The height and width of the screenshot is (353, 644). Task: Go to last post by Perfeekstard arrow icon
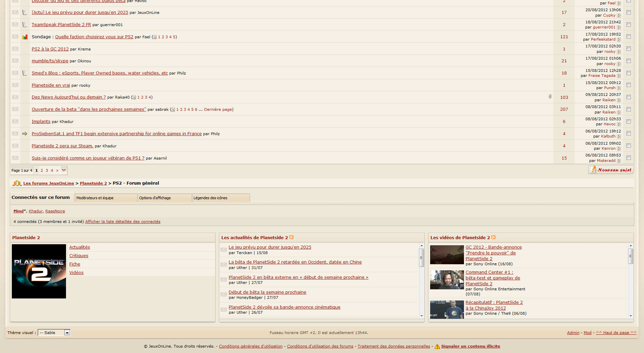tap(619, 40)
